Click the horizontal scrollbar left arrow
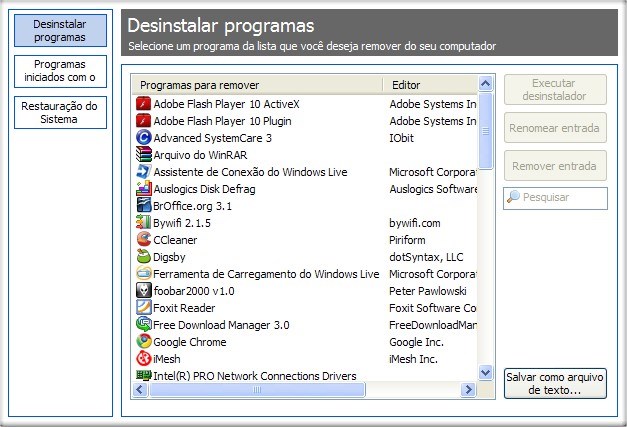Screen dimensions: 627x427 [x=140, y=389]
